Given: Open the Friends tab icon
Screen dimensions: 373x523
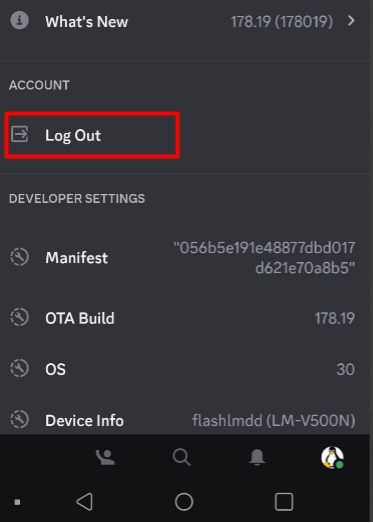Looking at the screenshot, I should click(x=105, y=457).
